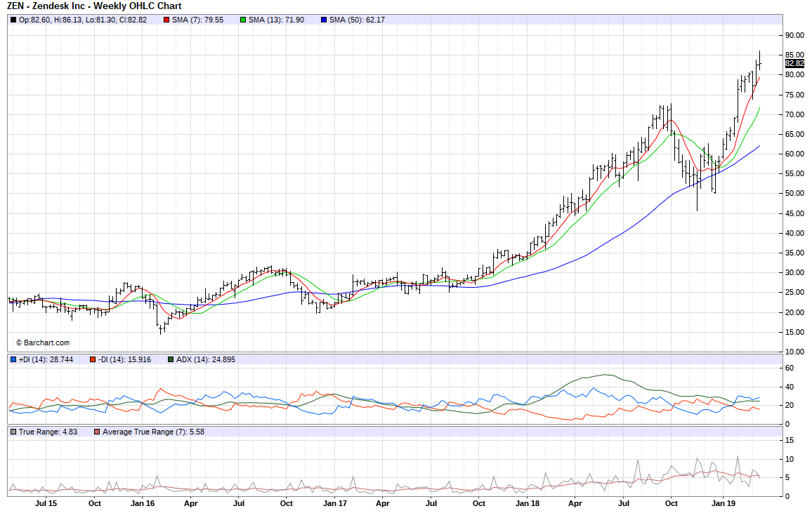Click the 90.00 price axis label
This screenshot has width=812, height=525.
click(794, 35)
